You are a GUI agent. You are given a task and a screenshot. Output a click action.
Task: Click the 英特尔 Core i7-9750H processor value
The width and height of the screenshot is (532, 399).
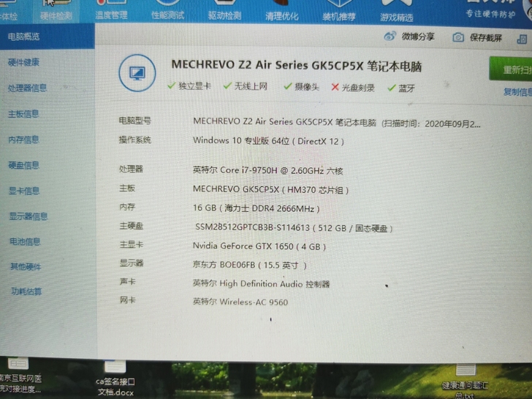point(267,170)
